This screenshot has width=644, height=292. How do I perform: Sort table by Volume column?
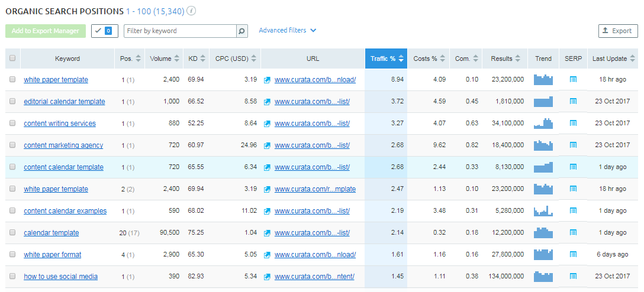click(165, 59)
